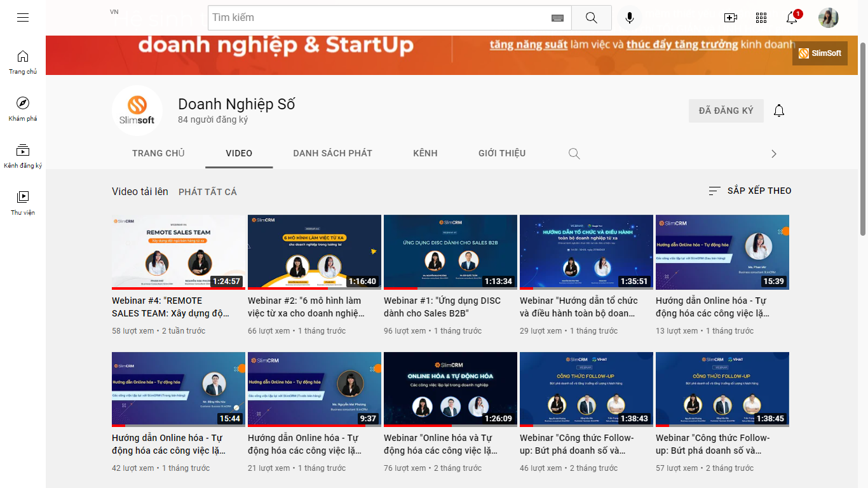The image size is (868, 488).
Task: Open the 1:35:51 webinar thumbnail
Action: coord(587,252)
